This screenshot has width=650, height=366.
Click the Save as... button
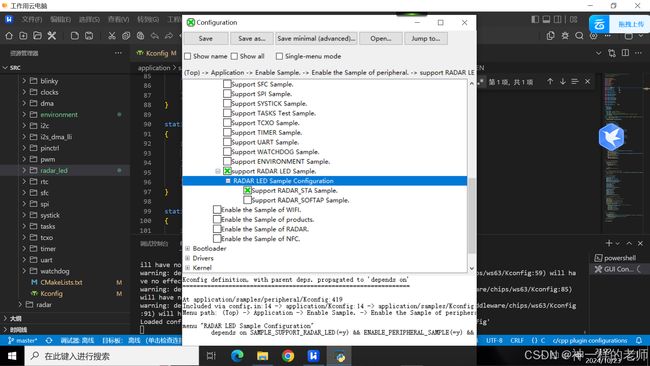[252, 39]
